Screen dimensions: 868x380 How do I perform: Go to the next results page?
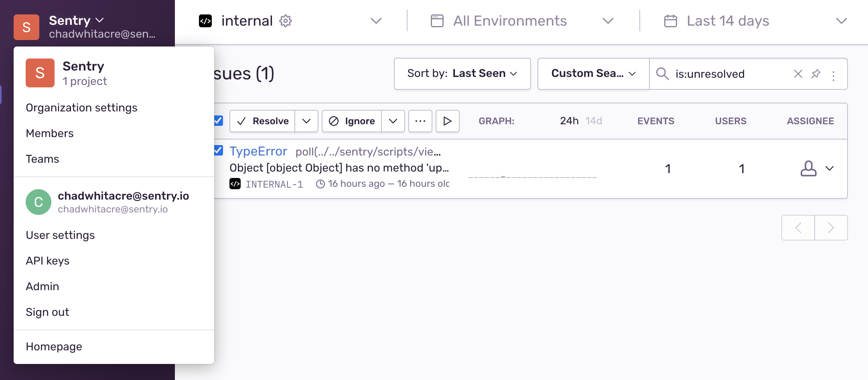pos(831,228)
